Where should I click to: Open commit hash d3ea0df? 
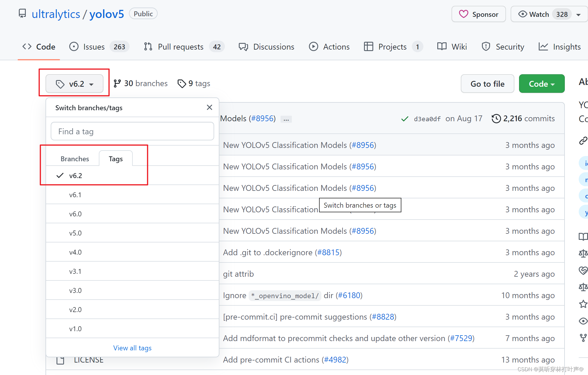coord(427,119)
